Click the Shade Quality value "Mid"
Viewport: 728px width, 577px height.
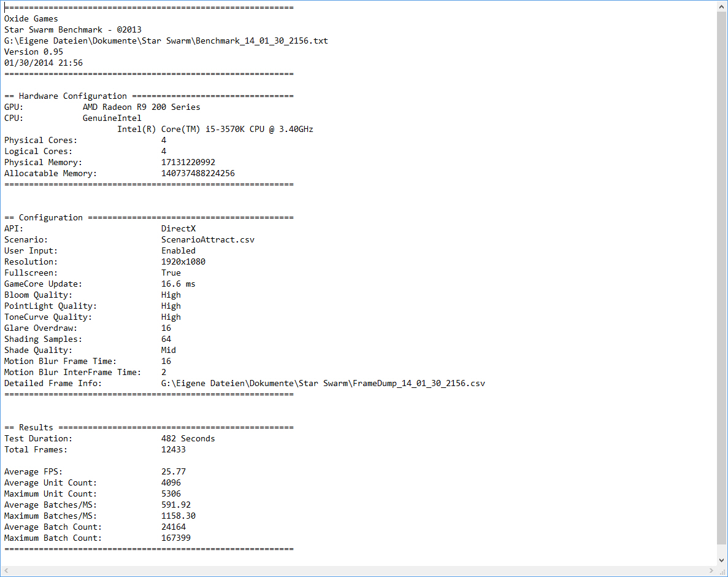(x=169, y=350)
